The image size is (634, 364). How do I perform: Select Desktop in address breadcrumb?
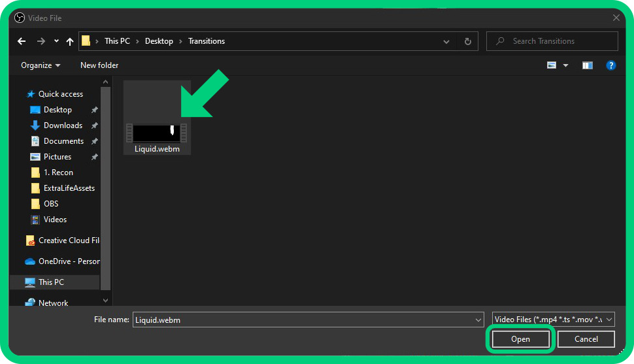tap(159, 41)
